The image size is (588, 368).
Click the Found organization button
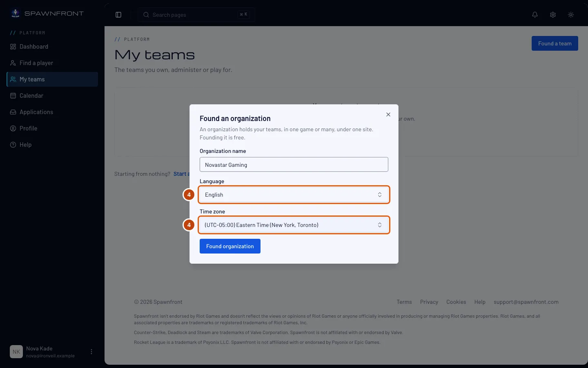pyautogui.click(x=230, y=246)
